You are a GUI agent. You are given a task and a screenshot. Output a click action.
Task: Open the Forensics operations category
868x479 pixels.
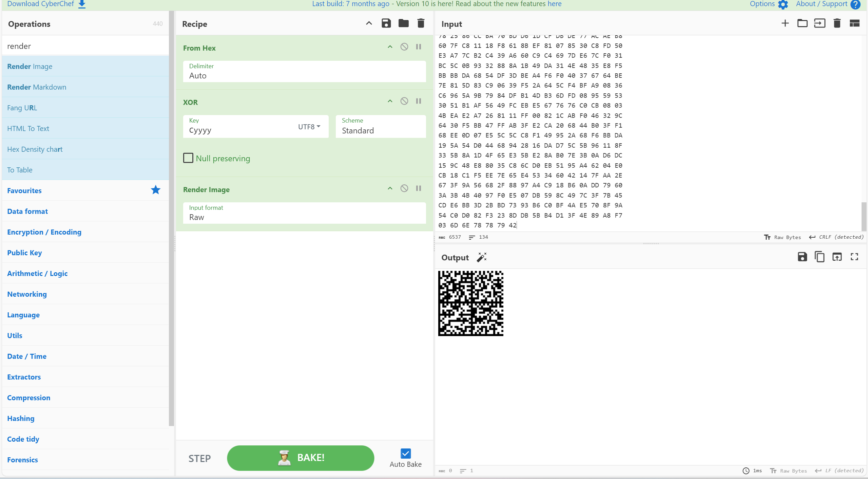[x=22, y=460]
